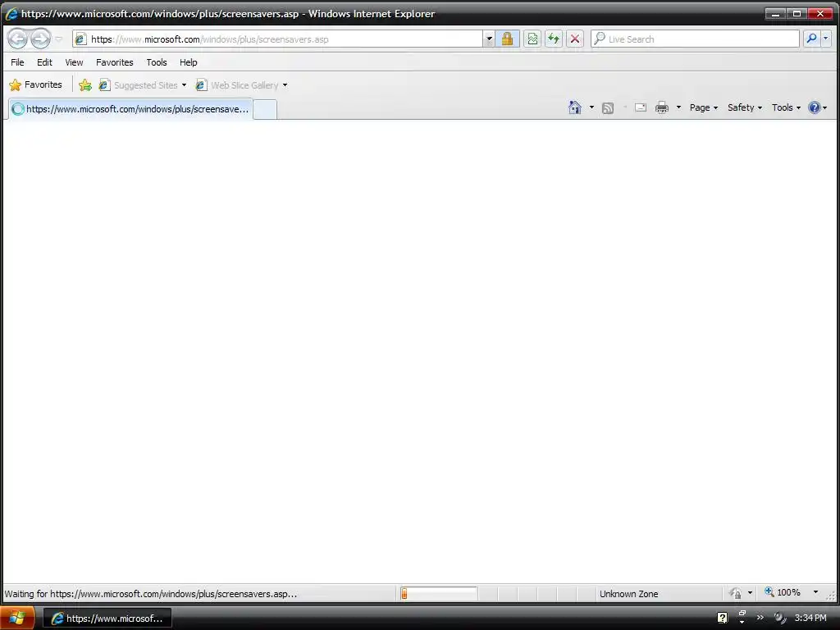The height and width of the screenshot is (630, 840).
Task: Click the Read Mail envelope icon
Action: [x=640, y=107]
